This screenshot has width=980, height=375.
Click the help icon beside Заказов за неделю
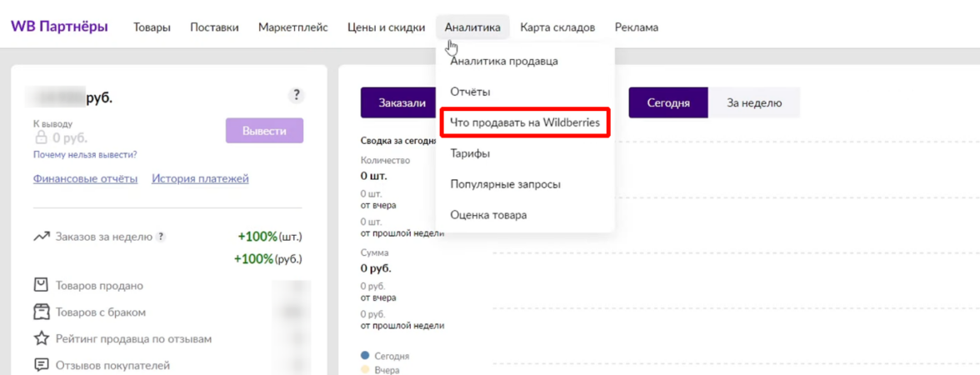[x=161, y=237]
